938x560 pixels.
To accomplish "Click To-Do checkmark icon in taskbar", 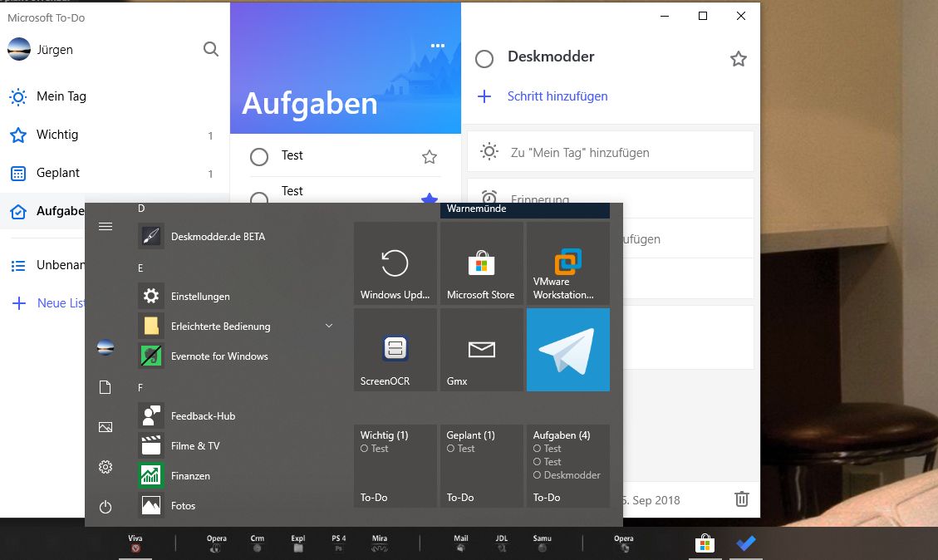I will coord(746,543).
